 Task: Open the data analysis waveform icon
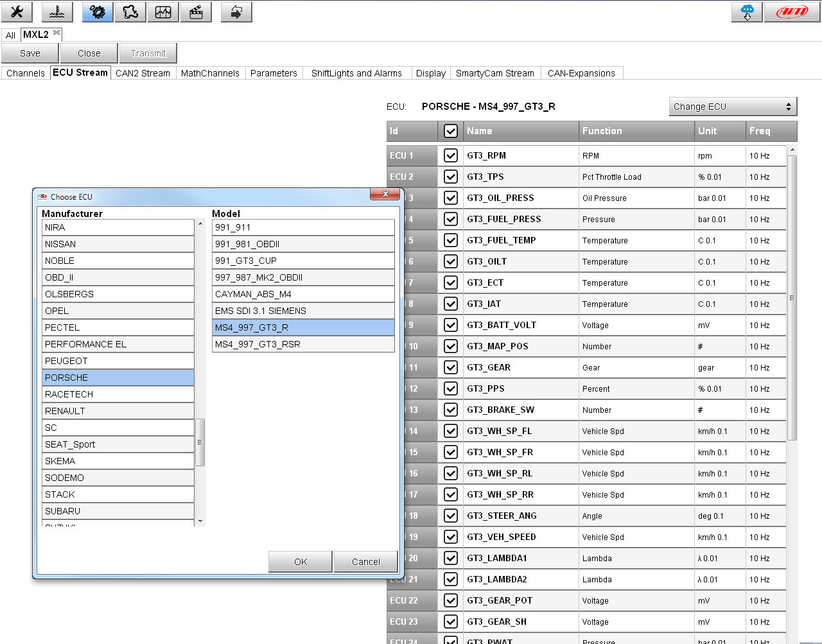click(x=162, y=12)
